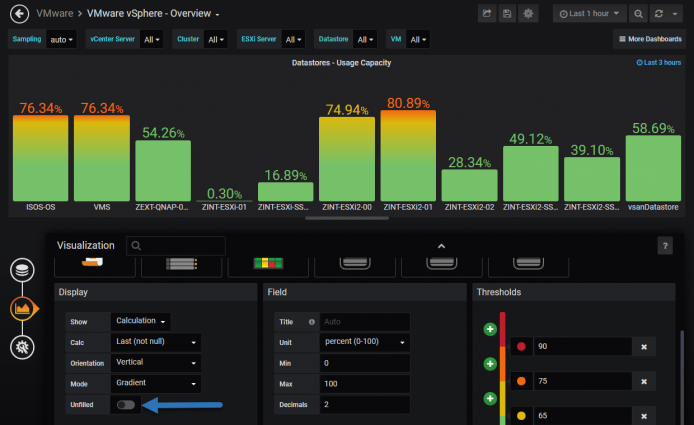Image resolution: width=694 pixels, height=425 pixels.
Task: Expand the Unit percent (0-100) dropdown
Action: click(x=365, y=342)
